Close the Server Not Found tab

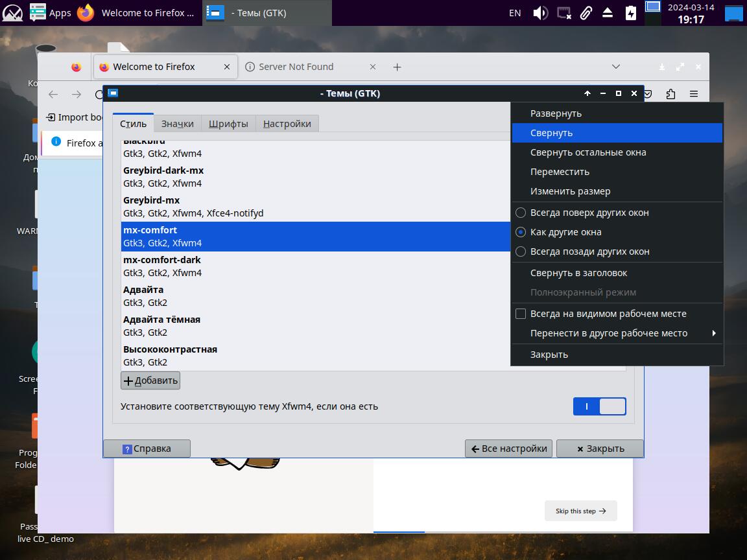point(373,67)
